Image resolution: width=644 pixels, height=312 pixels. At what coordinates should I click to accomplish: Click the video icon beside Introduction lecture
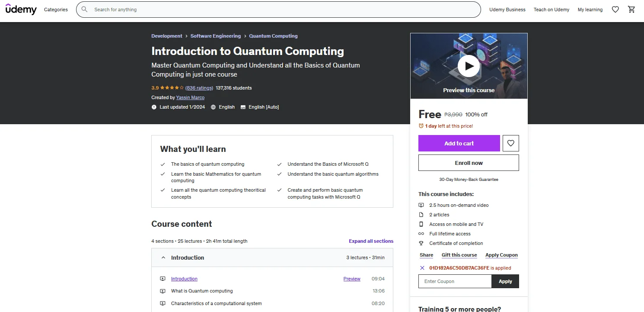[163, 279]
